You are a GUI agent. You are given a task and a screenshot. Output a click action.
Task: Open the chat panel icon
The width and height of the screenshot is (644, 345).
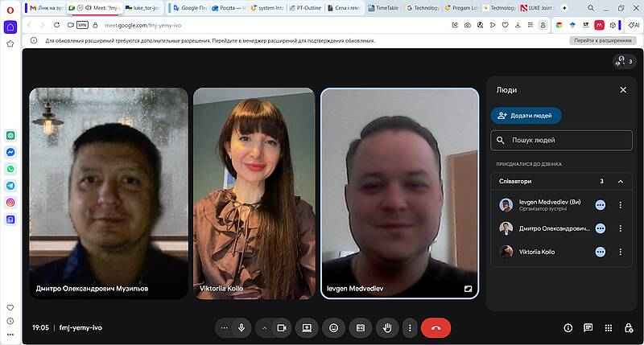(x=588, y=328)
